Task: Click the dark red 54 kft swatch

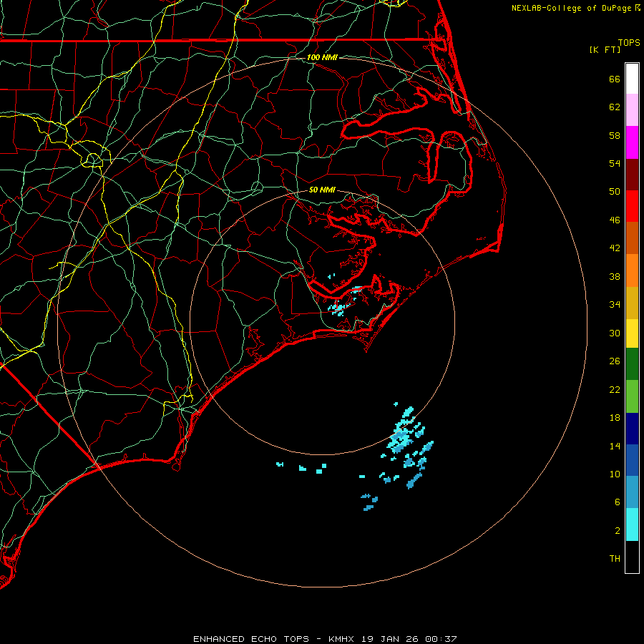Action: click(632, 175)
